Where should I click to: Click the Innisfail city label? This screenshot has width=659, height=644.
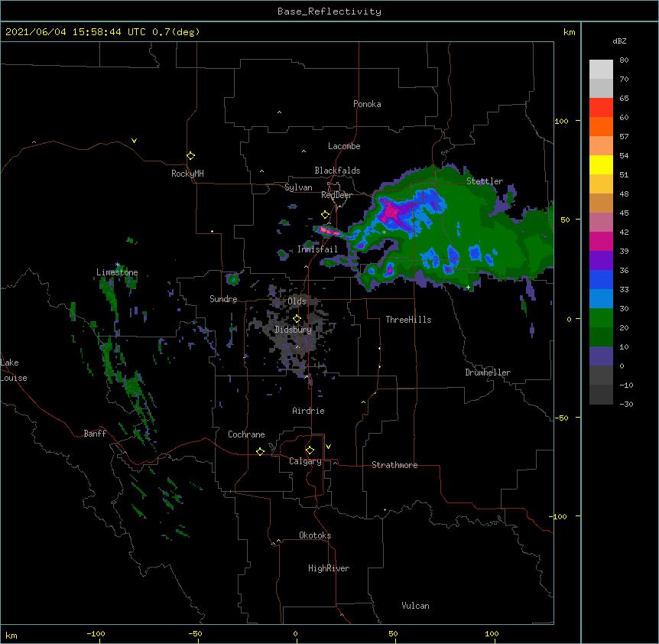point(317,249)
